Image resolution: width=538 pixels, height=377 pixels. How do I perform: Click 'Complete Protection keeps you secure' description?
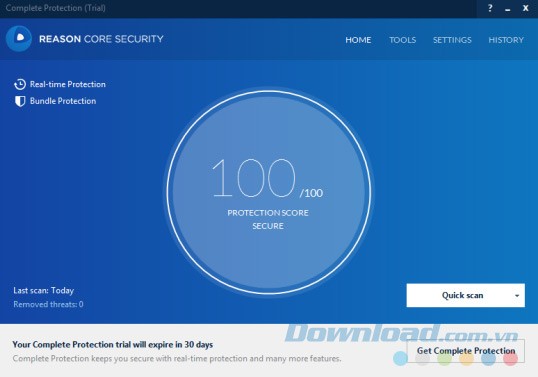pos(177,359)
